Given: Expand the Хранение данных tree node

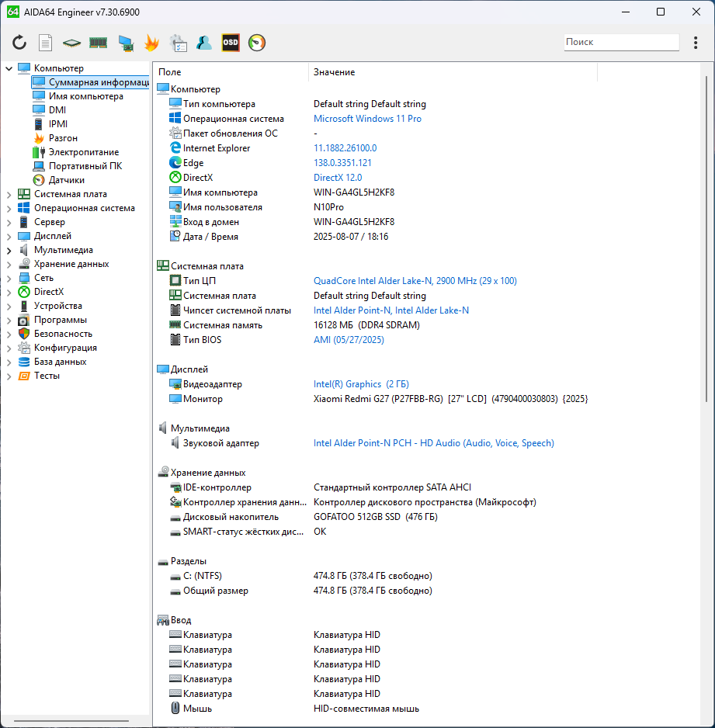Looking at the screenshot, I should (x=9, y=264).
